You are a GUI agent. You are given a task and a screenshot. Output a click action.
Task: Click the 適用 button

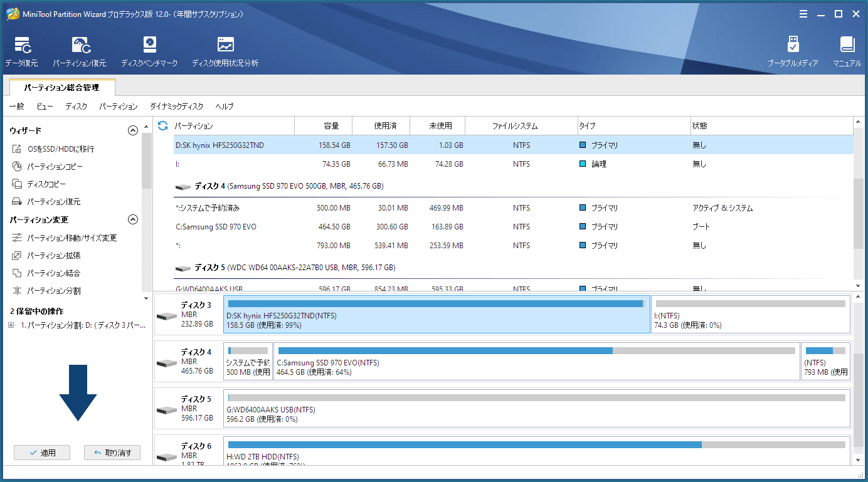[42, 453]
